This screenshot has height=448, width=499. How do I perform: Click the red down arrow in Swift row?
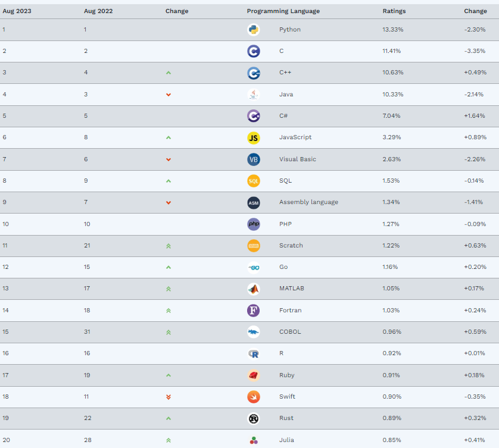coord(169,397)
